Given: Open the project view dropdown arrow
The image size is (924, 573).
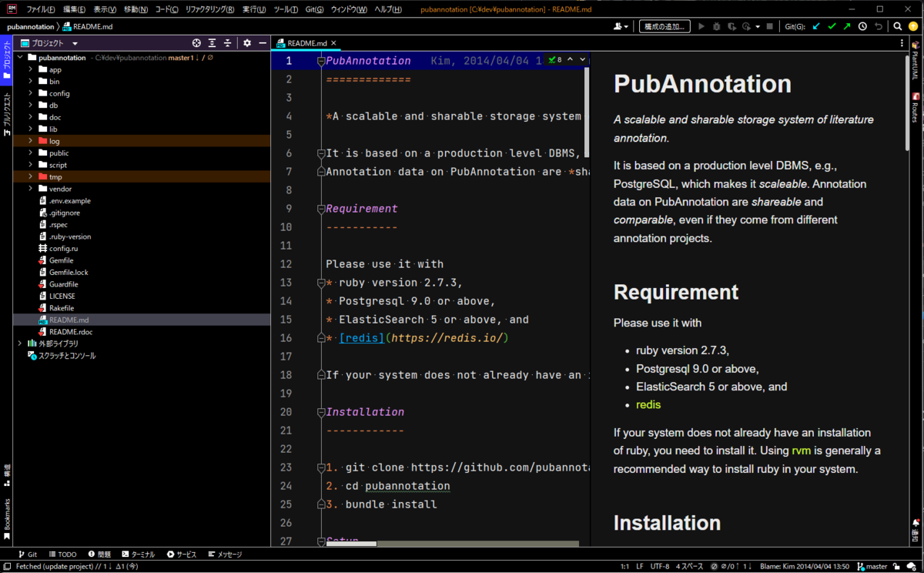Looking at the screenshot, I should point(75,44).
